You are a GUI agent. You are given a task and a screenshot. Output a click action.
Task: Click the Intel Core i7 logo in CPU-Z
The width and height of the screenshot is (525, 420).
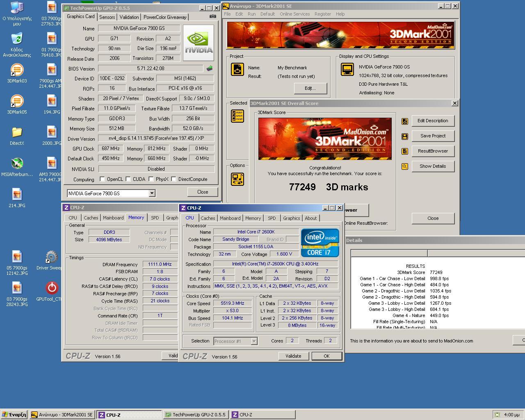pyautogui.click(x=320, y=243)
